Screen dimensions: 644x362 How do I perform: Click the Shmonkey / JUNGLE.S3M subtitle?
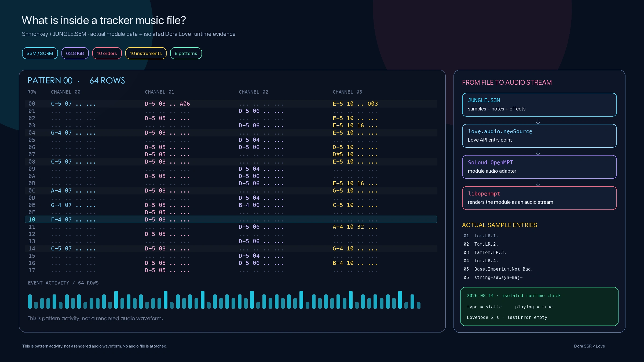tap(129, 34)
